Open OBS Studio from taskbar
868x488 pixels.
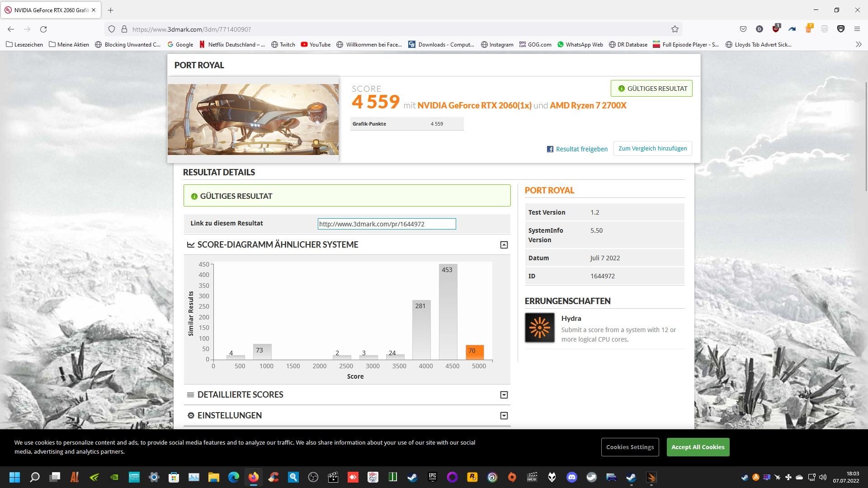tap(313, 477)
